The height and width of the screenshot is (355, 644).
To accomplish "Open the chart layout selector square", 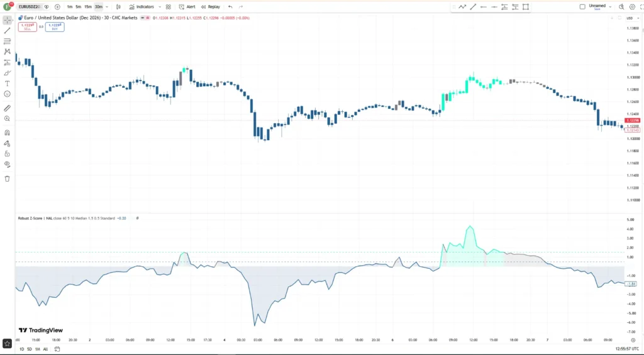I will click(582, 6).
